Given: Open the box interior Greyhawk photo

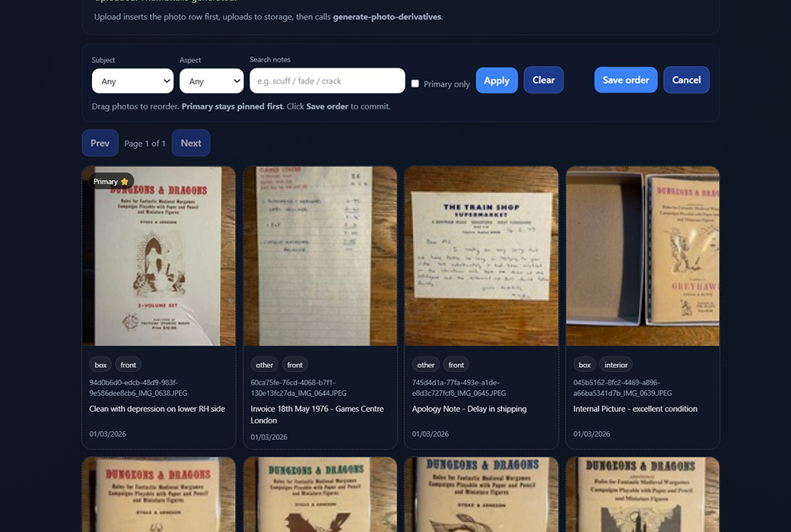Looking at the screenshot, I should [x=643, y=256].
